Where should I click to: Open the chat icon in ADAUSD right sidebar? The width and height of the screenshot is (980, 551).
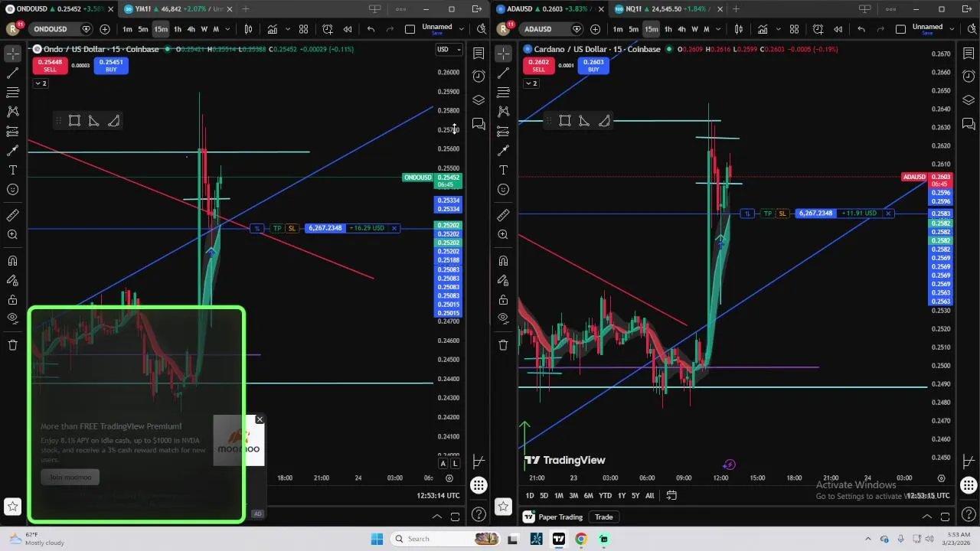969,124
